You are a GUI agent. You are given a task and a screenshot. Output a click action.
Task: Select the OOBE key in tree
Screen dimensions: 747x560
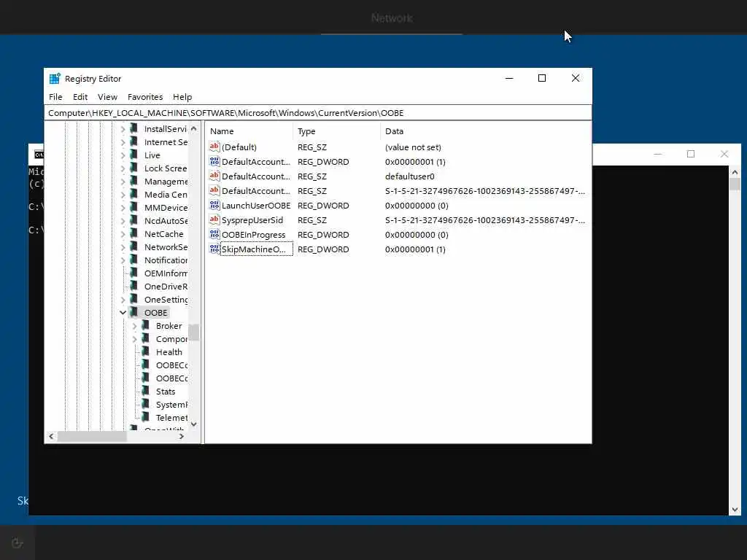tap(156, 312)
